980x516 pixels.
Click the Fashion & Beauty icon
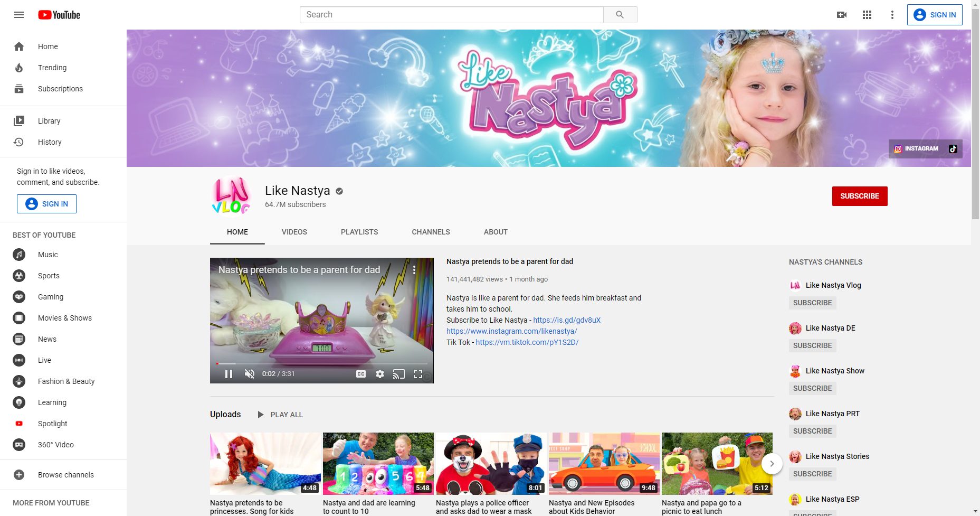click(19, 381)
